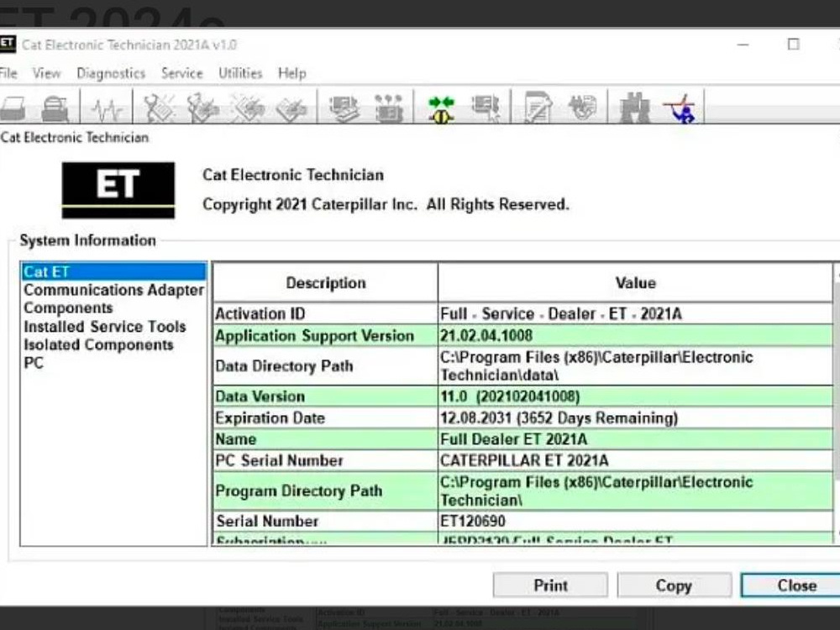Open Logged Event Codes toolbar icon
This screenshot has width=840, height=630.
pos(291,108)
